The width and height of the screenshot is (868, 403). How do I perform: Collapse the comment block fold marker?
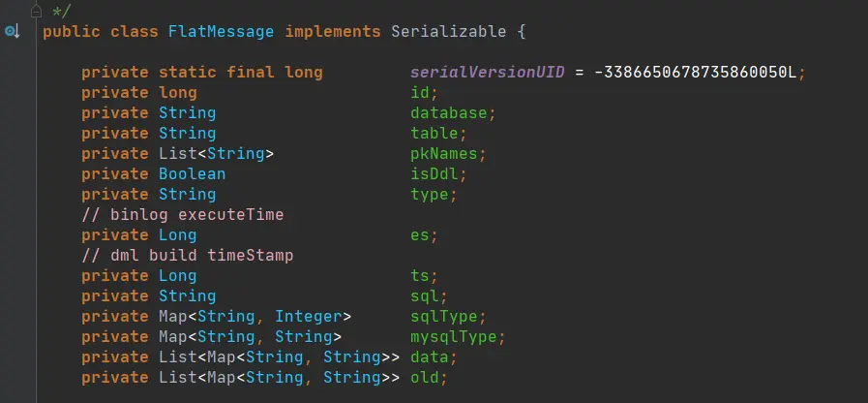pyautogui.click(x=37, y=10)
